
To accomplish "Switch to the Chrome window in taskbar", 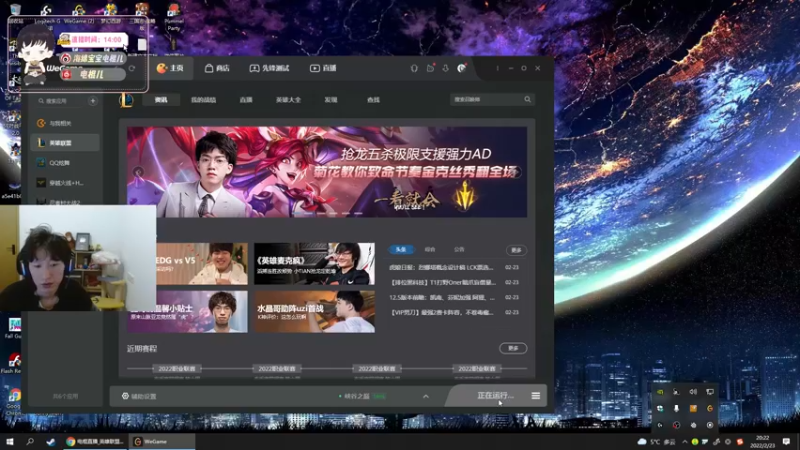I will (95, 441).
